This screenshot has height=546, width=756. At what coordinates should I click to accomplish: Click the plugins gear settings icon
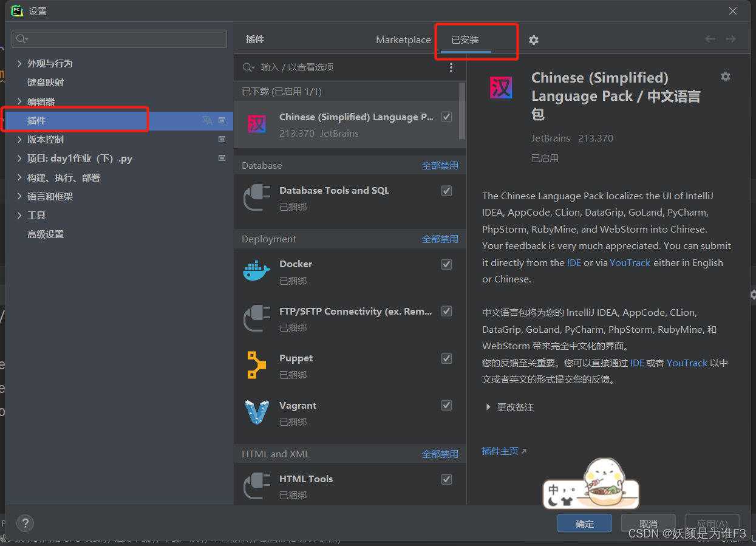pyautogui.click(x=534, y=40)
